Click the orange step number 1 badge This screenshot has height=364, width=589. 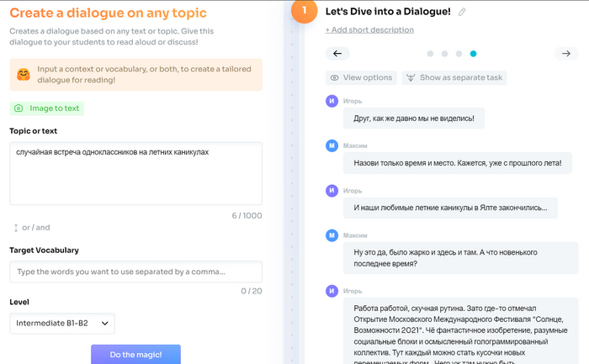(304, 11)
